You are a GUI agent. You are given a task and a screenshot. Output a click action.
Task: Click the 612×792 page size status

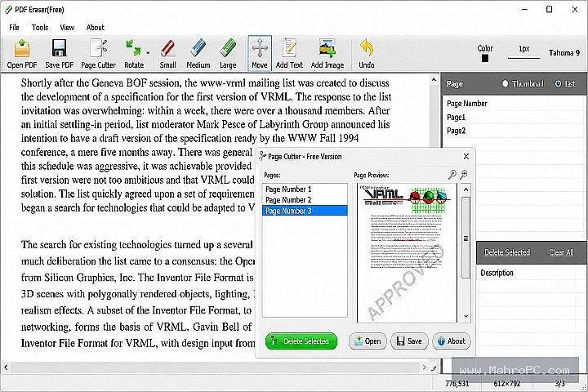(x=507, y=383)
